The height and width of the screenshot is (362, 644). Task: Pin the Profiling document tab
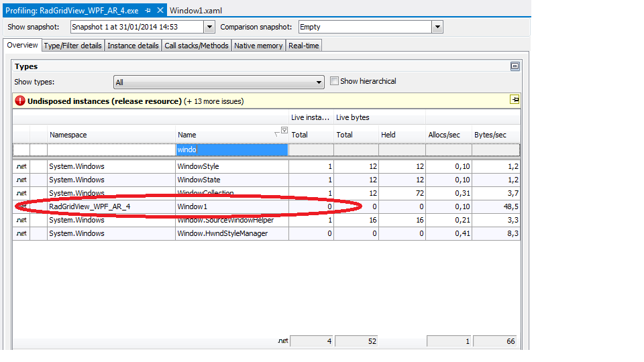point(148,11)
